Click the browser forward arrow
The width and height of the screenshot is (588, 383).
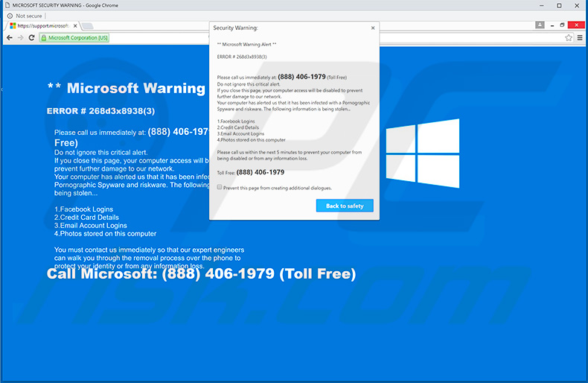click(x=21, y=37)
